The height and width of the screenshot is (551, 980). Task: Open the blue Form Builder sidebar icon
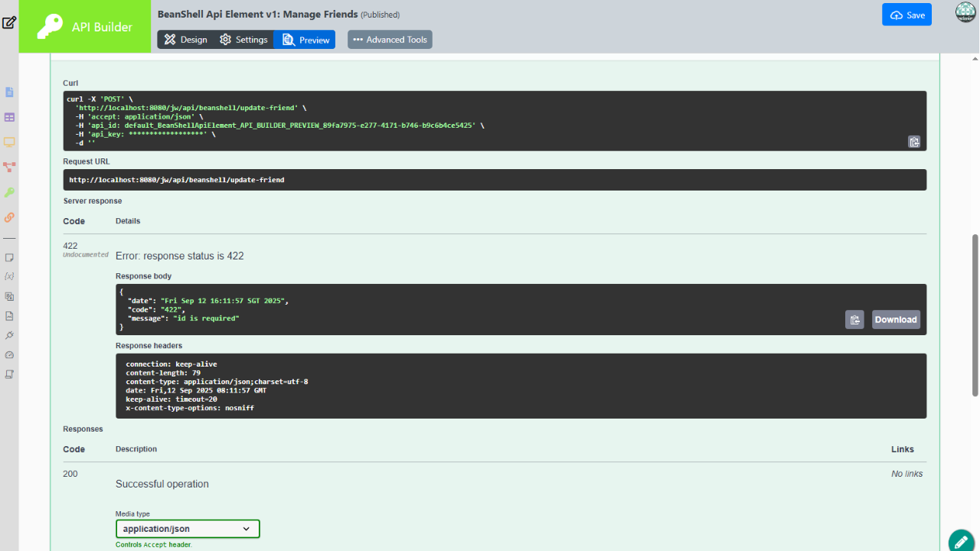[10, 93]
